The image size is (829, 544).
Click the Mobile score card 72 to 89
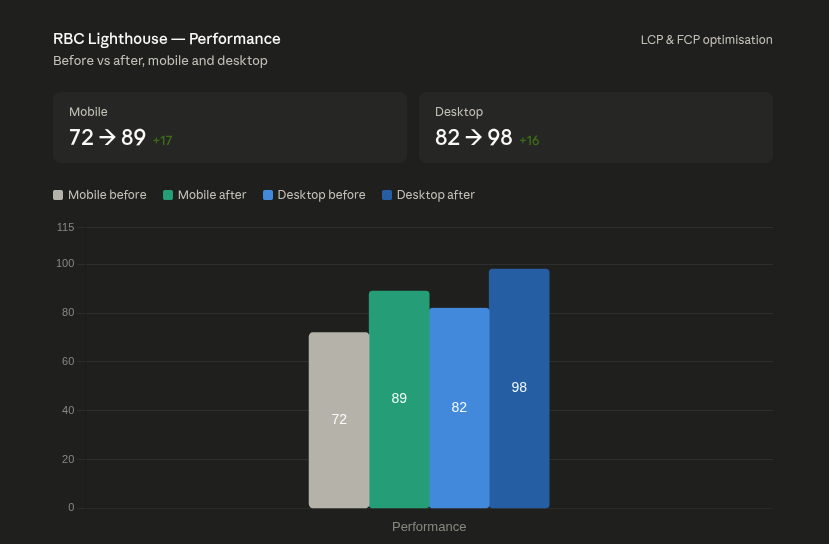coord(230,127)
